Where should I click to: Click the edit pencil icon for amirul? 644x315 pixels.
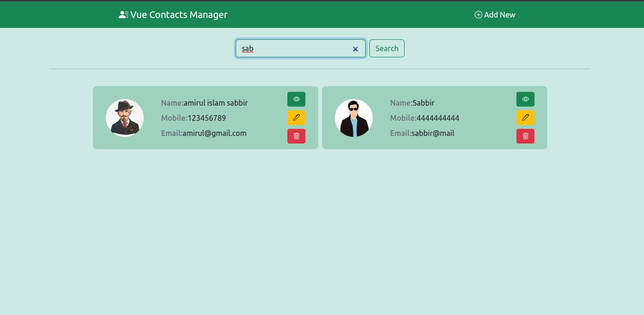click(x=296, y=117)
